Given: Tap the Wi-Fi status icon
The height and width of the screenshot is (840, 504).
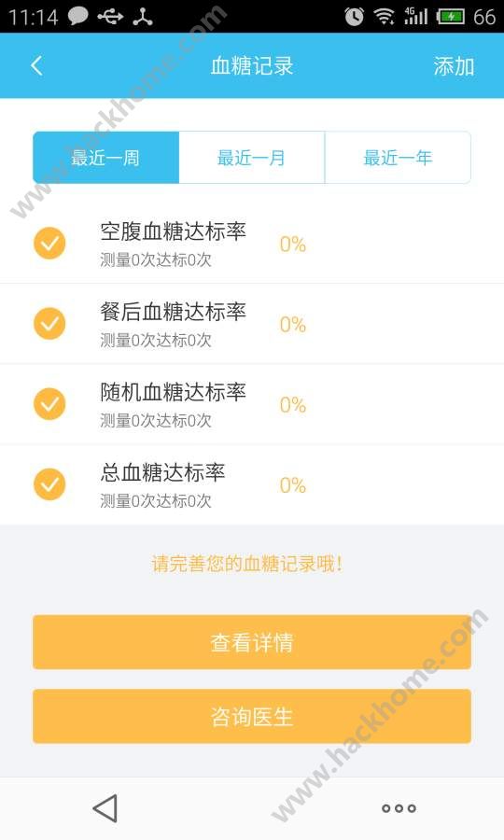Looking at the screenshot, I should [x=384, y=16].
